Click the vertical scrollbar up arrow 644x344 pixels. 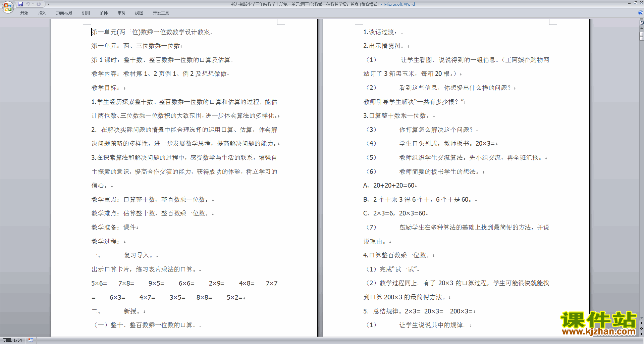coord(642,29)
